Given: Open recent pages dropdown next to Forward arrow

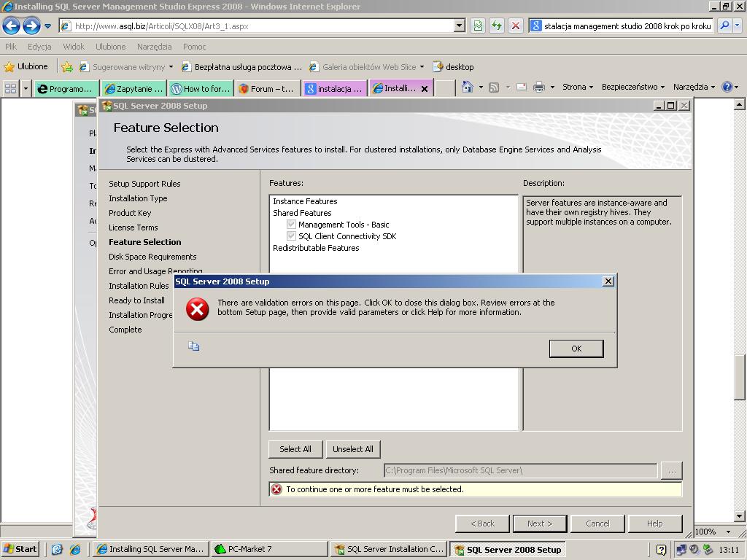Looking at the screenshot, I should 47,26.
